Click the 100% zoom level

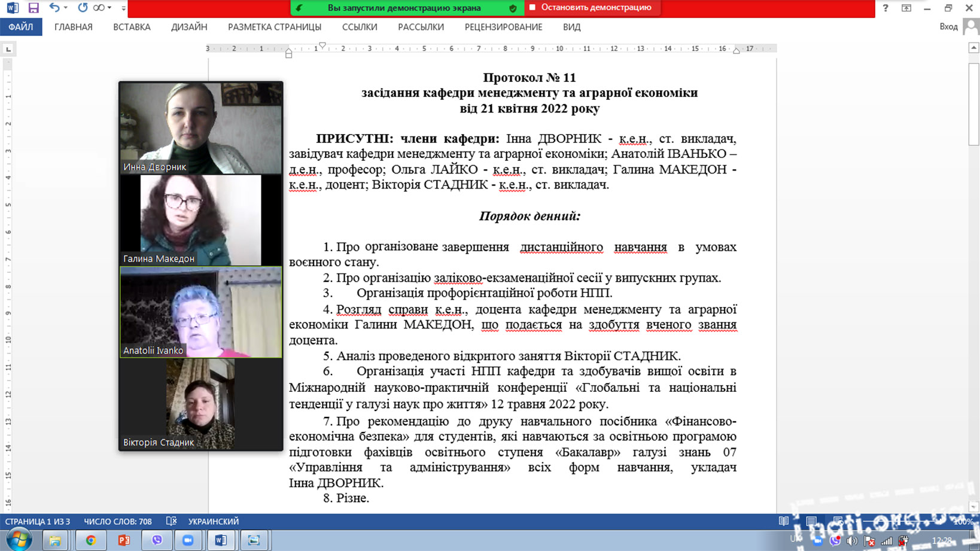[x=963, y=522]
